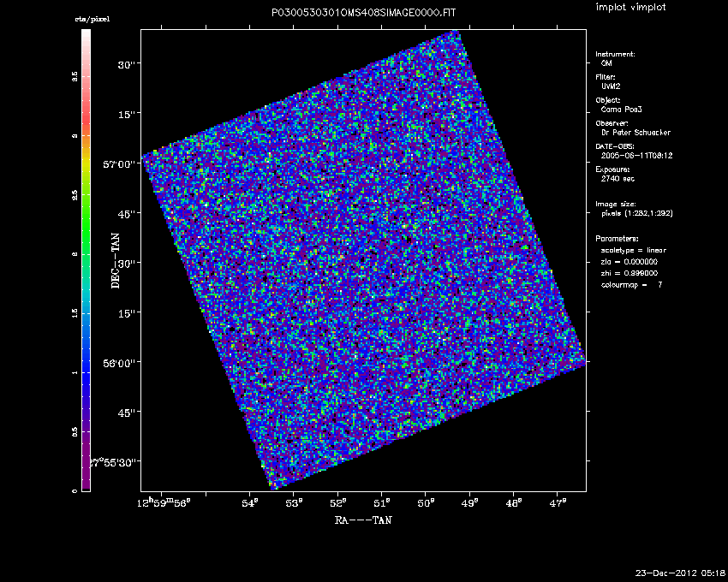Click the declination tick label 56'00"
728x582 pixels.
[119, 363]
